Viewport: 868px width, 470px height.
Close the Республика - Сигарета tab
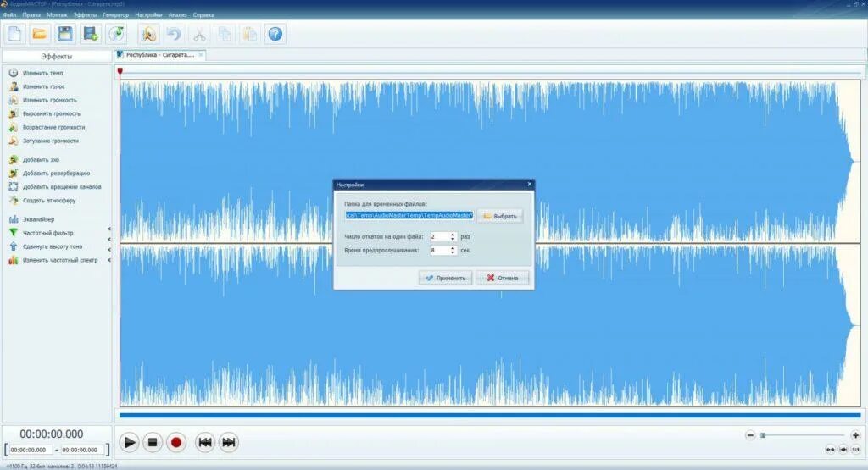point(201,54)
